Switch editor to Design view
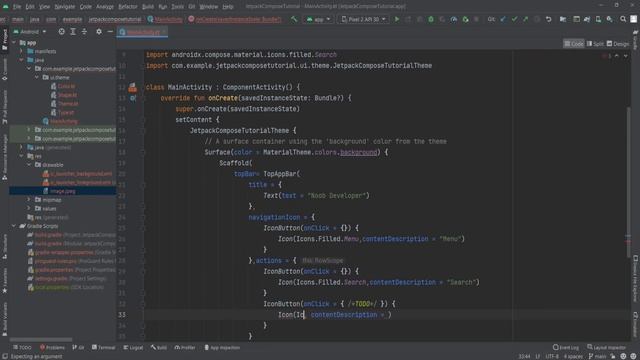The width and height of the screenshot is (640, 360). 618,44
